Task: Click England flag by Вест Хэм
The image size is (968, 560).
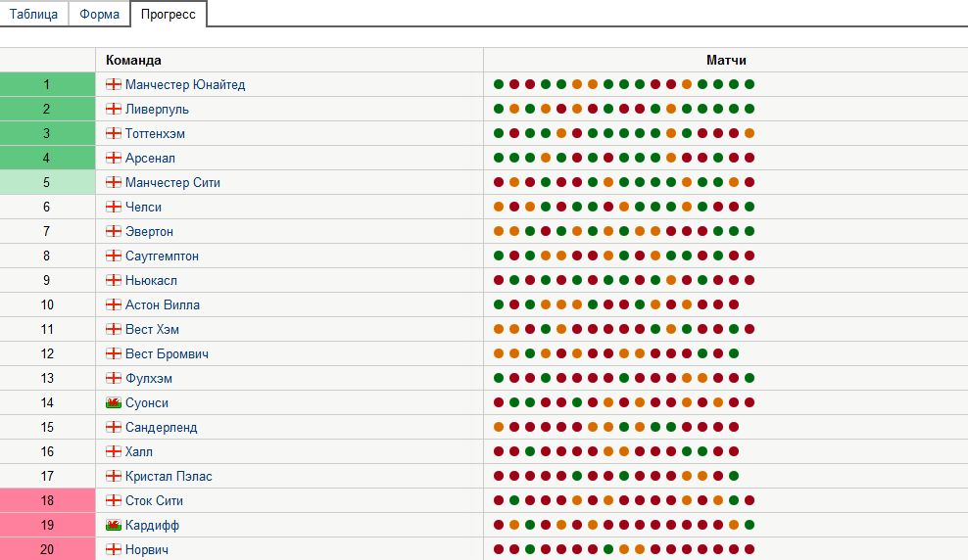Action: pyautogui.click(x=114, y=329)
